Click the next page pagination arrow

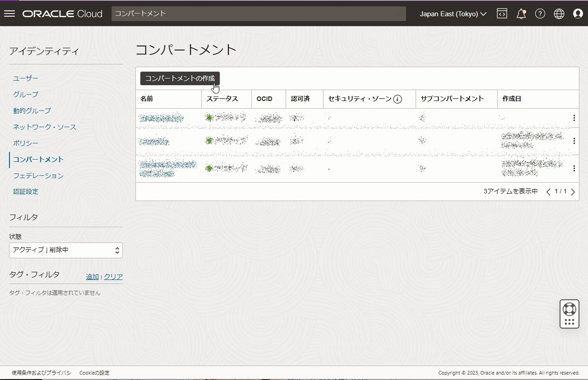click(573, 191)
